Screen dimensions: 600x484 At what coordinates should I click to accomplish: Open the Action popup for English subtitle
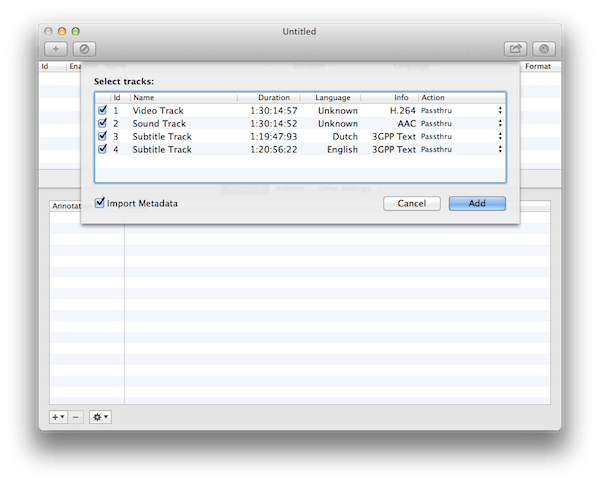click(x=461, y=150)
